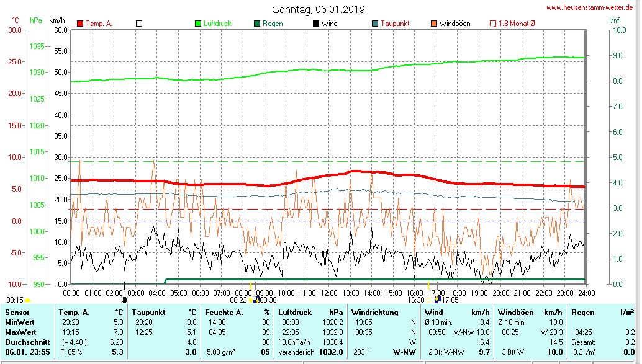Click the red Temp. A. legend swatch
Image resolution: width=642 pixels, height=364 pixels.
pyautogui.click(x=80, y=24)
